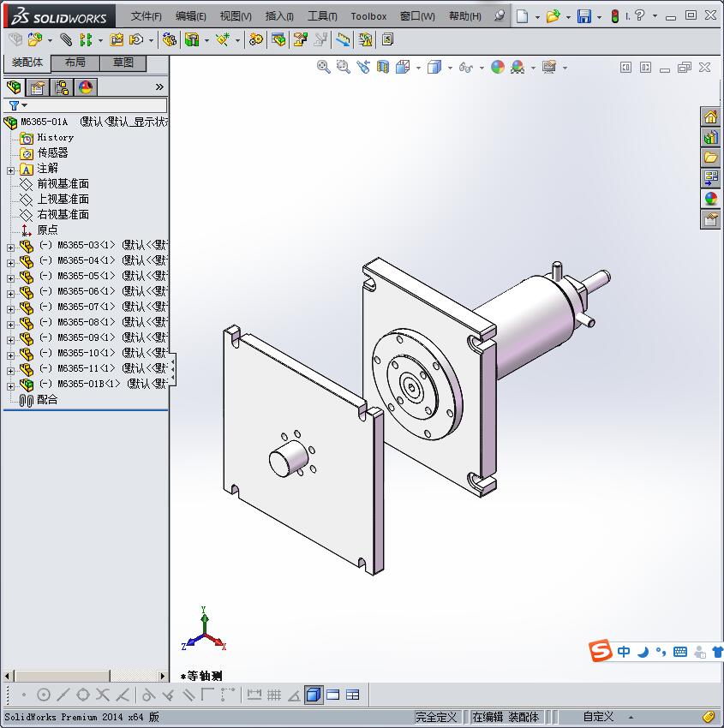Image resolution: width=724 pixels, height=728 pixels.
Task: Expand more manager tabs chevron
Action: coord(159,87)
